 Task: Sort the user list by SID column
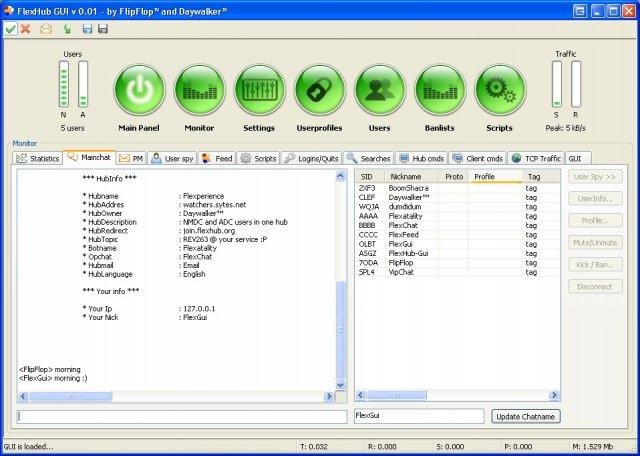(x=370, y=177)
